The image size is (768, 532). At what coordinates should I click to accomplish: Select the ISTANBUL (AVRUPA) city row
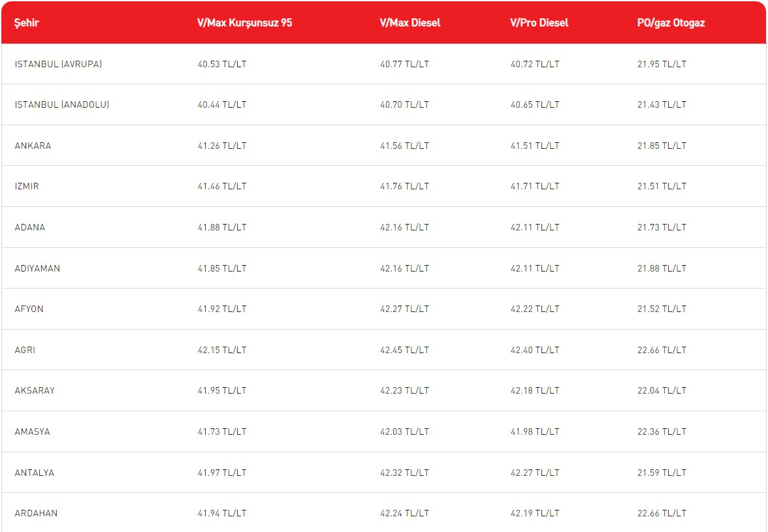coord(384,64)
